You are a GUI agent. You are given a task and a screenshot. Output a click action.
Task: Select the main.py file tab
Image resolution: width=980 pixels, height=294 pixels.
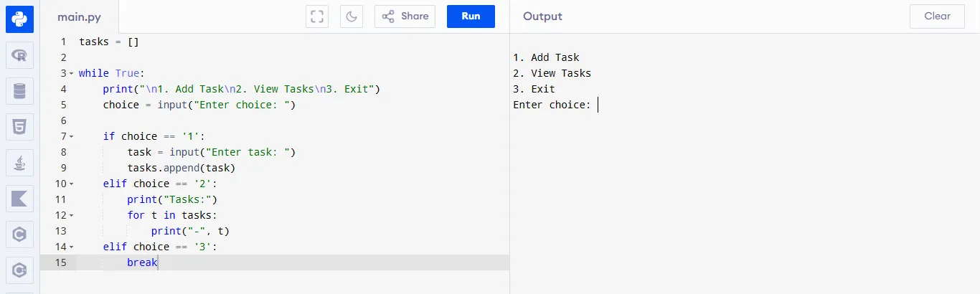click(x=80, y=16)
